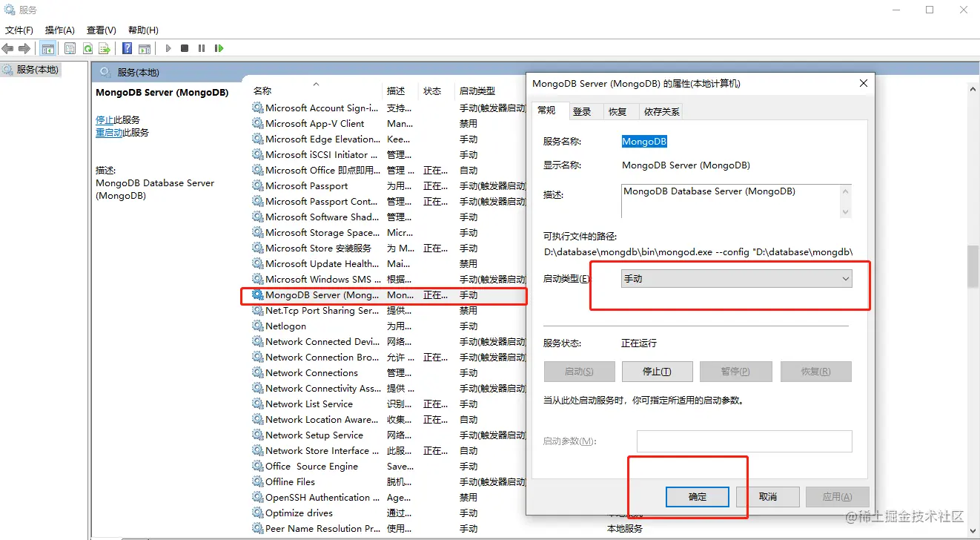This screenshot has height=540, width=980.
Task: Switch to the 依存关系 tab
Action: pyautogui.click(x=661, y=112)
